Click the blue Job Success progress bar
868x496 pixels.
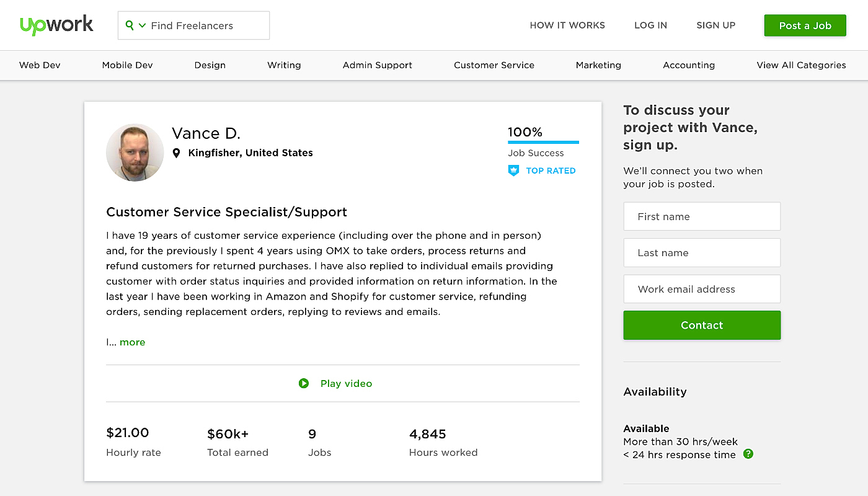point(542,143)
